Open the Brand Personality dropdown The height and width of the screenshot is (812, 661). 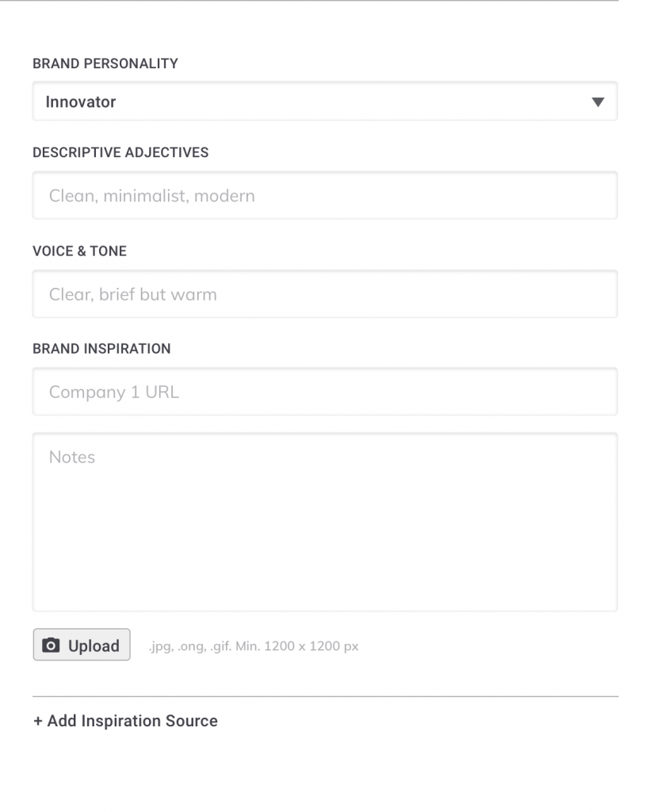(x=325, y=101)
